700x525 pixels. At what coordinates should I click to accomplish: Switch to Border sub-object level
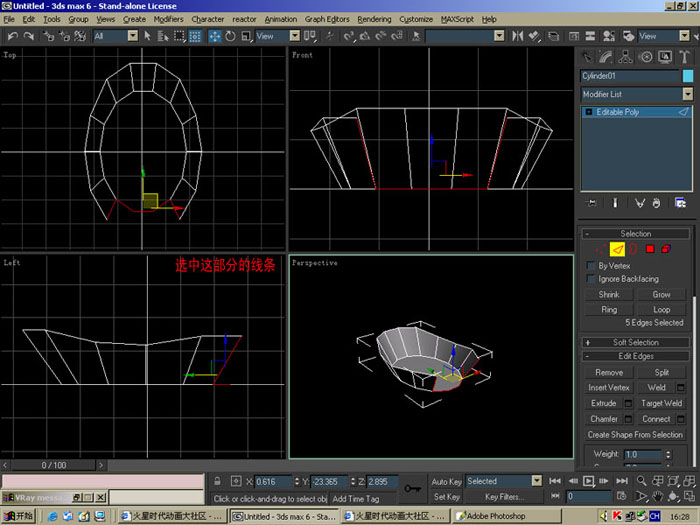[633, 249]
